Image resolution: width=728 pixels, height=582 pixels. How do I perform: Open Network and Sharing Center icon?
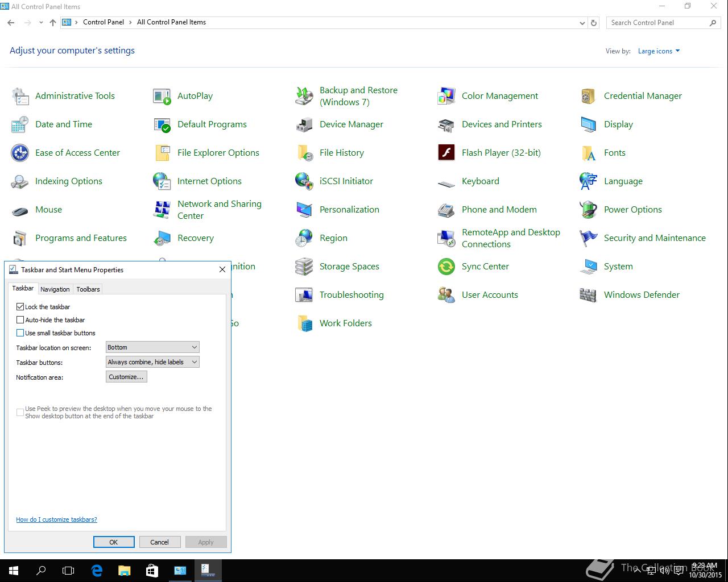click(162, 210)
